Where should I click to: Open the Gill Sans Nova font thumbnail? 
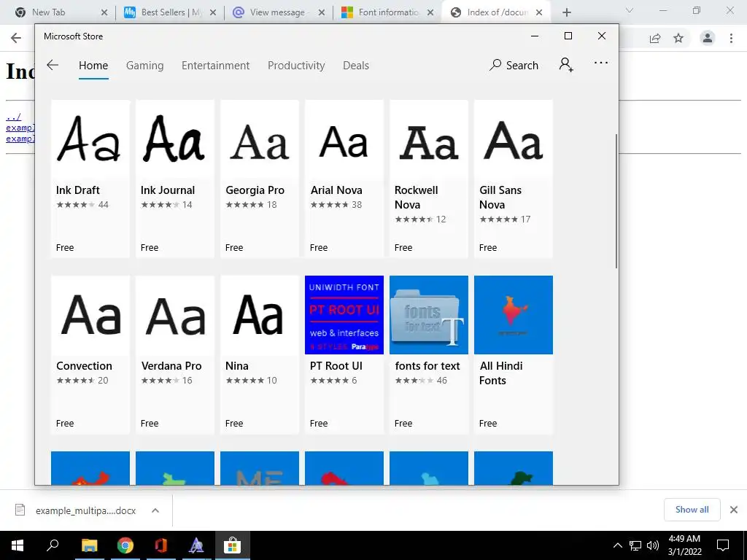(514, 139)
